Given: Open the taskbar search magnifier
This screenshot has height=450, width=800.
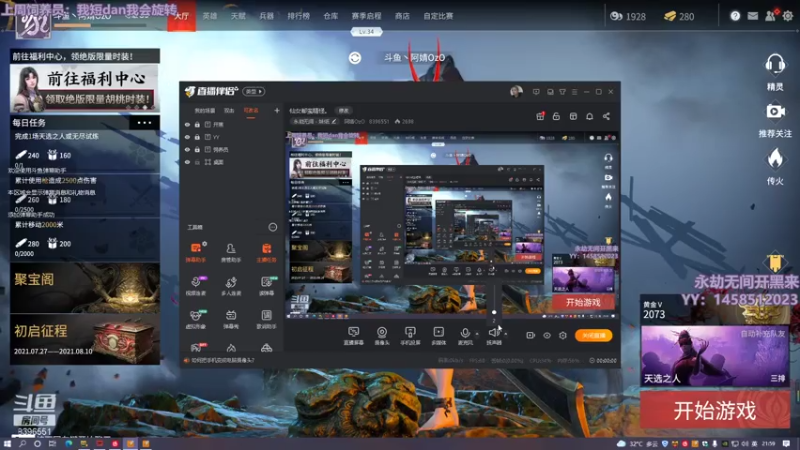Looking at the screenshot, I should pos(22,444).
